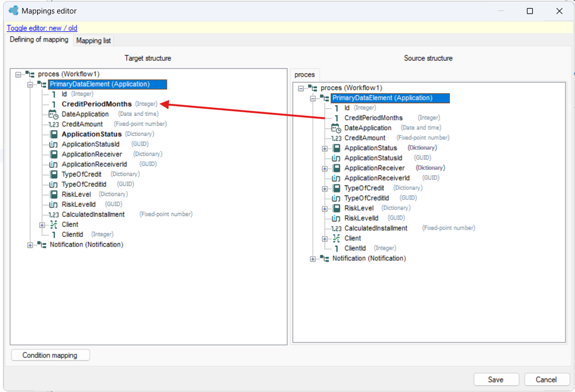This screenshot has width=575, height=392.
Task: Click the relation icon of Client in Target structure
Action: (x=54, y=225)
